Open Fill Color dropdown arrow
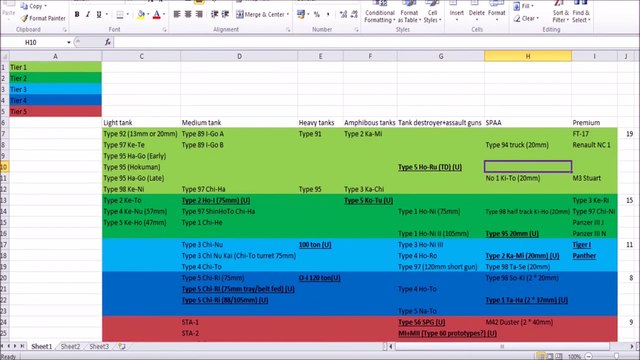640x360 pixels. (148, 15)
